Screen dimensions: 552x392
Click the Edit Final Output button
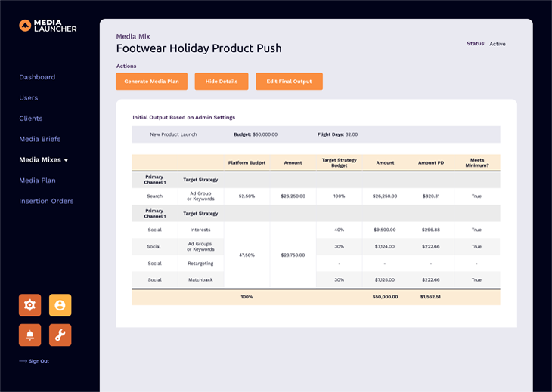coord(289,82)
